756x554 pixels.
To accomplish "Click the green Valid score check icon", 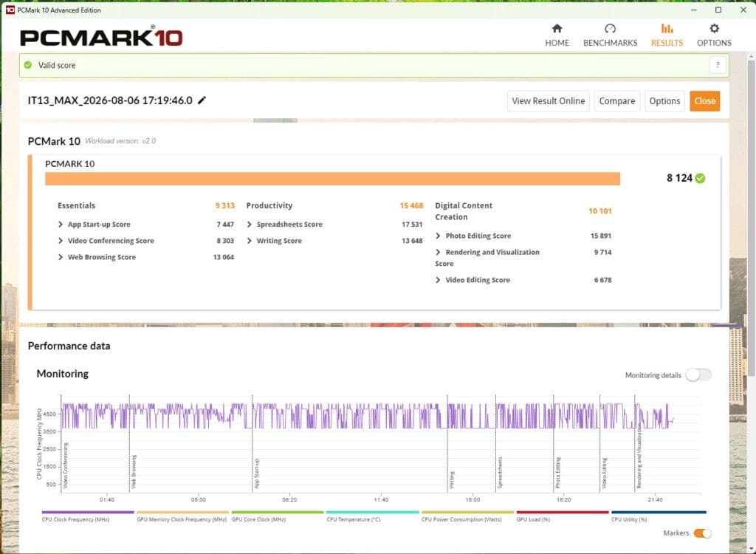I will [28, 65].
